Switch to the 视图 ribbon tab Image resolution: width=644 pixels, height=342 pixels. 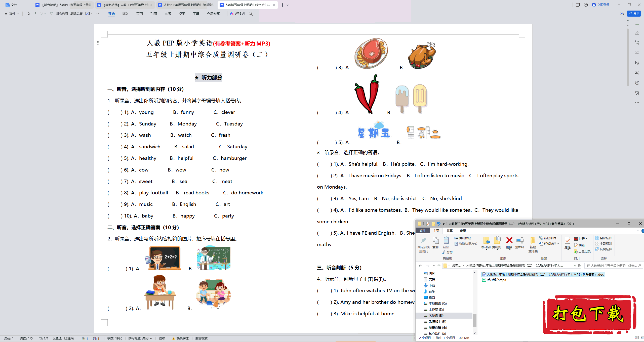pyautogui.click(x=182, y=14)
